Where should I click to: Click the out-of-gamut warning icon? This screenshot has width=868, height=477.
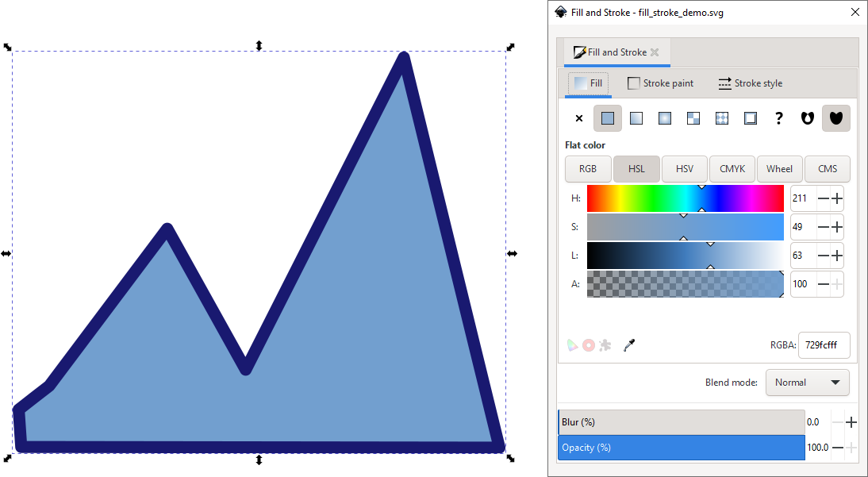[589, 345]
